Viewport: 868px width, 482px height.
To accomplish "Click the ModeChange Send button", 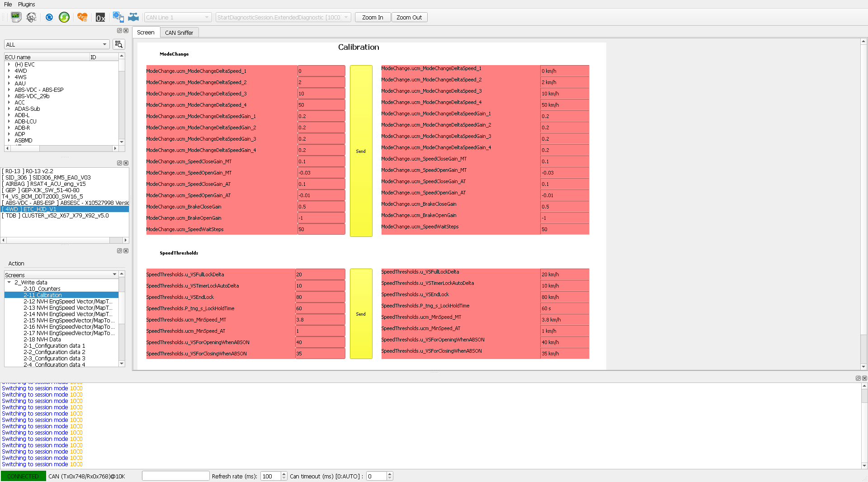I will (x=361, y=151).
